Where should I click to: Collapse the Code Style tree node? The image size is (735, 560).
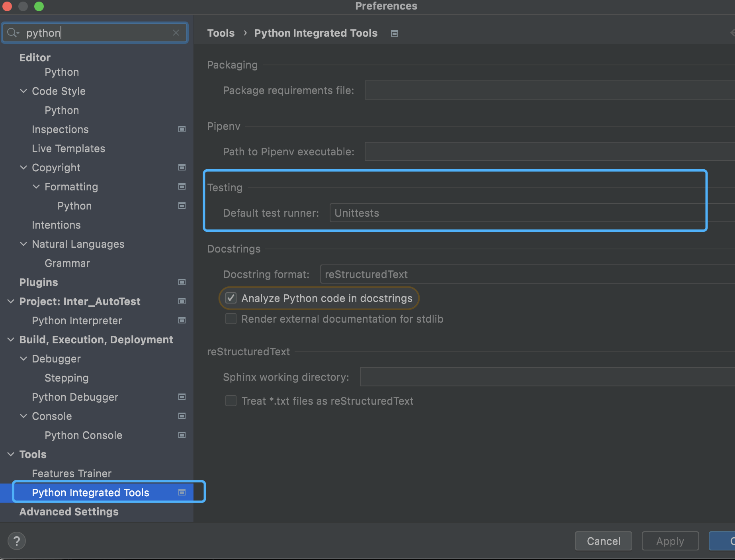click(x=23, y=91)
